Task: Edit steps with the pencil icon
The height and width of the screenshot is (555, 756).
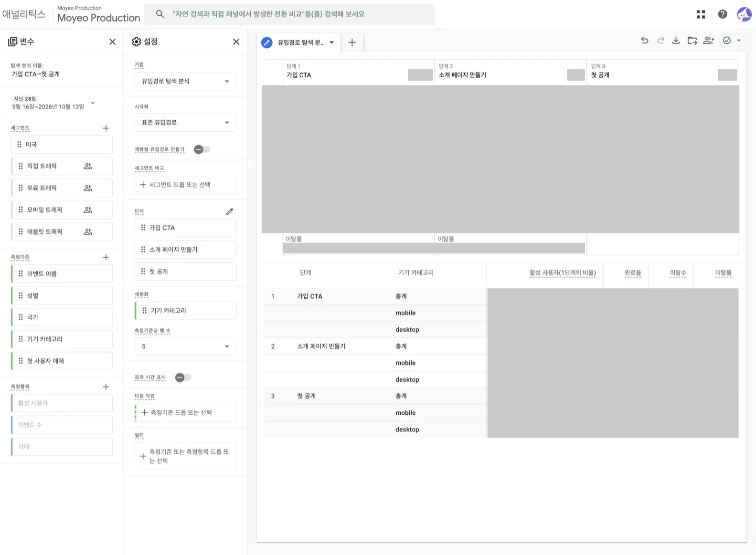Action: 230,211
